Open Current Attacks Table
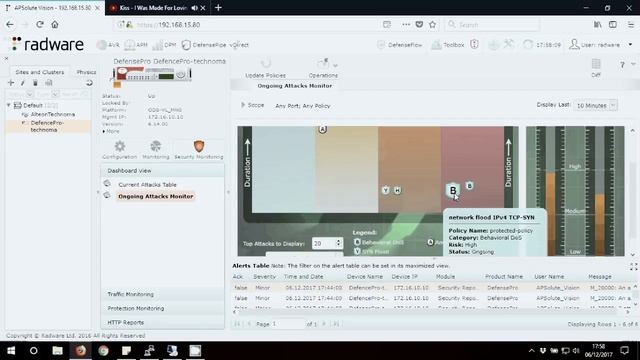 (x=147, y=184)
